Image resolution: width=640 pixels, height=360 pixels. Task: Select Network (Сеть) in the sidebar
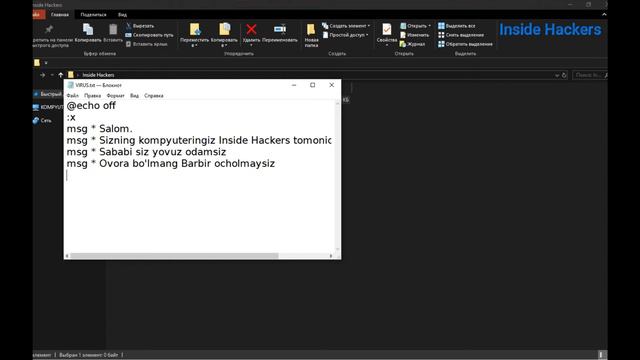pyautogui.click(x=42, y=120)
